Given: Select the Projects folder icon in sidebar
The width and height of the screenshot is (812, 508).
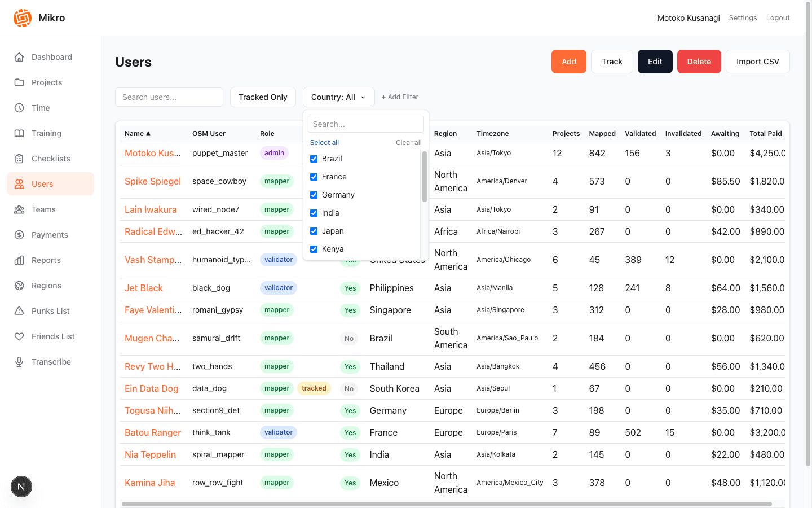Looking at the screenshot, I should point(19,82).
